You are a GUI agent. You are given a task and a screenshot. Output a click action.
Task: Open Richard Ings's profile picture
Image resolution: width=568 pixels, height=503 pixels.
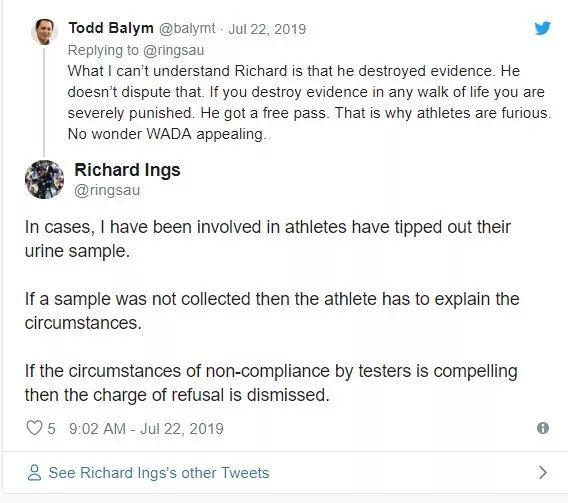[45, 179]
